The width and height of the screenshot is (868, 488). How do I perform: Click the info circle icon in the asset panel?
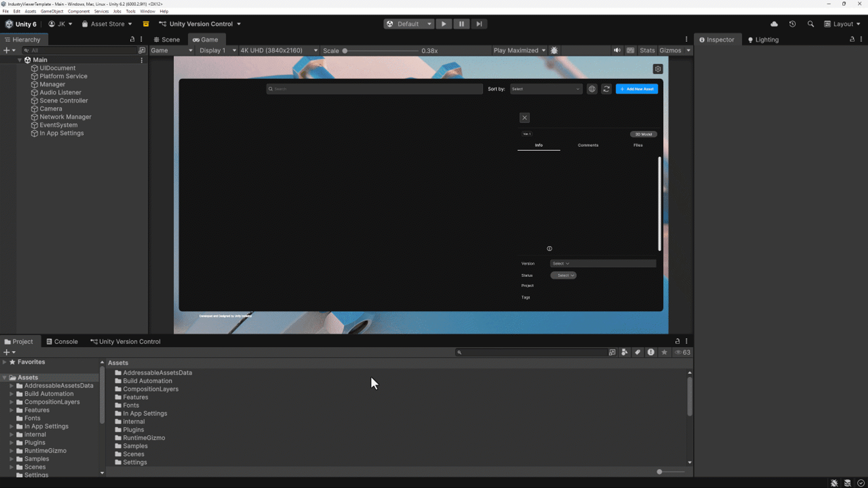pyautogui.click(x=549, y=249)
